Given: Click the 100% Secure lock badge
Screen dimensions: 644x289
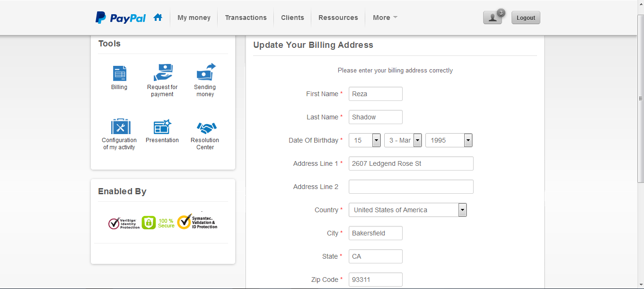Looking at the screenshot, I should coord(158,223).
